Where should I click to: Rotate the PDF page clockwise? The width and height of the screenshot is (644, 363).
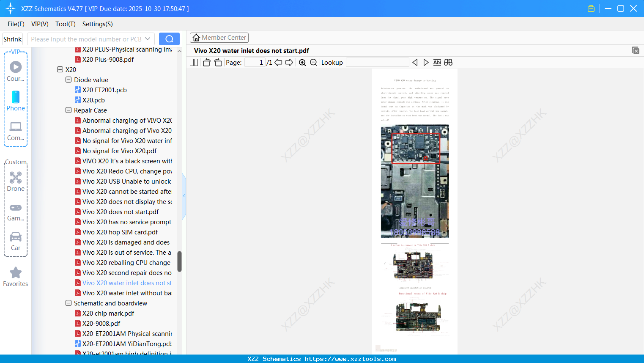click(x=218, y=63)
